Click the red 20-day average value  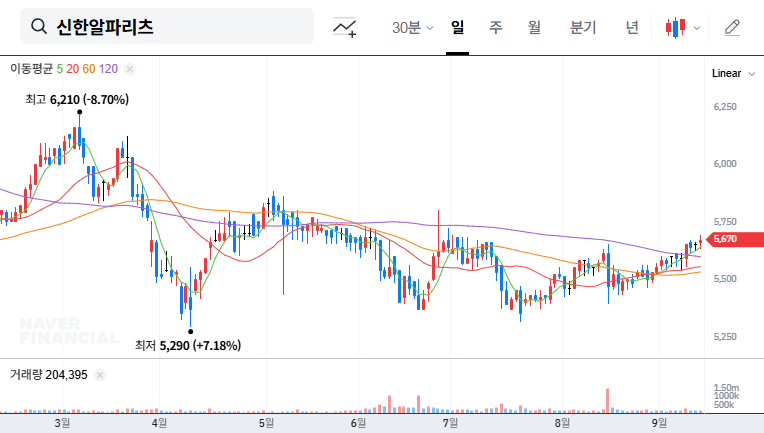(73, 69)
